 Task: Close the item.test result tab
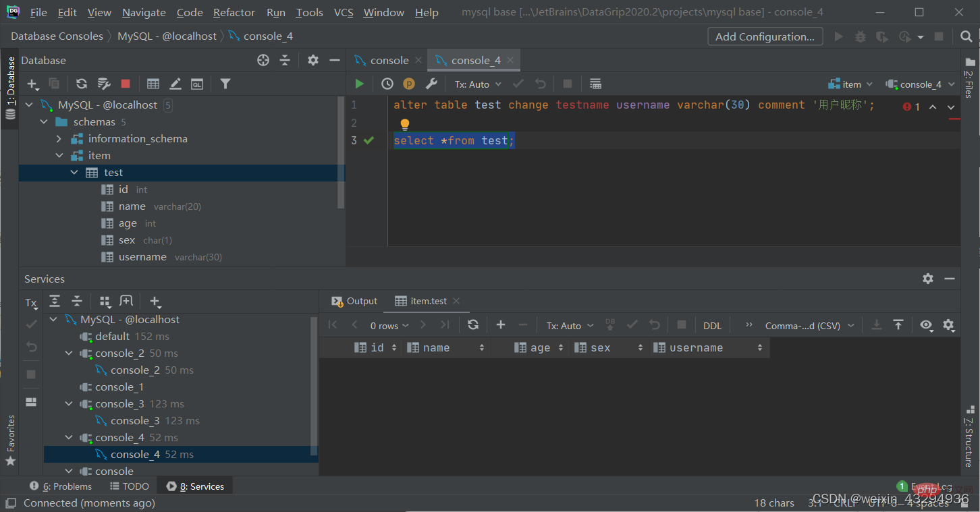456,301
